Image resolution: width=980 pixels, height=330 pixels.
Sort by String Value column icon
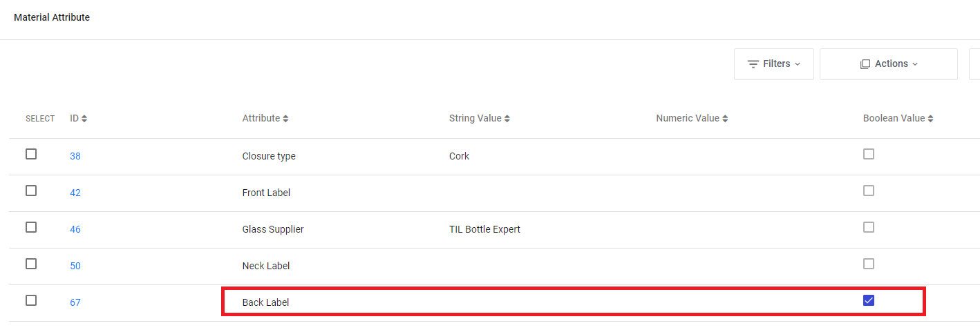click(507, 119)
